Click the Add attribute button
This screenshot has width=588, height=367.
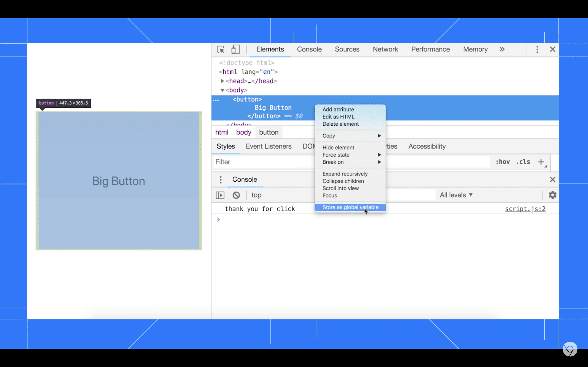point(338,109)
